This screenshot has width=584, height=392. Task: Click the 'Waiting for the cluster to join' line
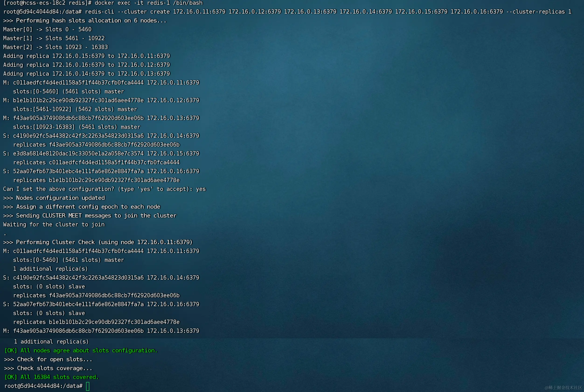pos(54,224)
